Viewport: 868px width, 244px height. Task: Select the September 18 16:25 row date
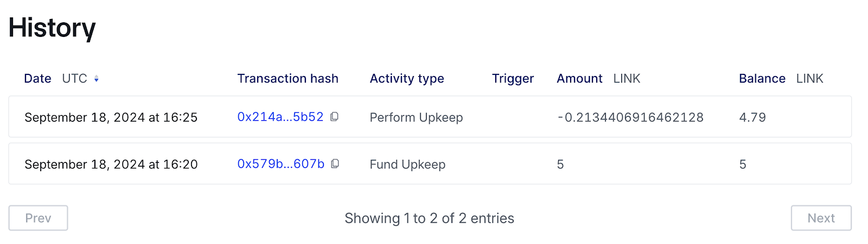111,117
